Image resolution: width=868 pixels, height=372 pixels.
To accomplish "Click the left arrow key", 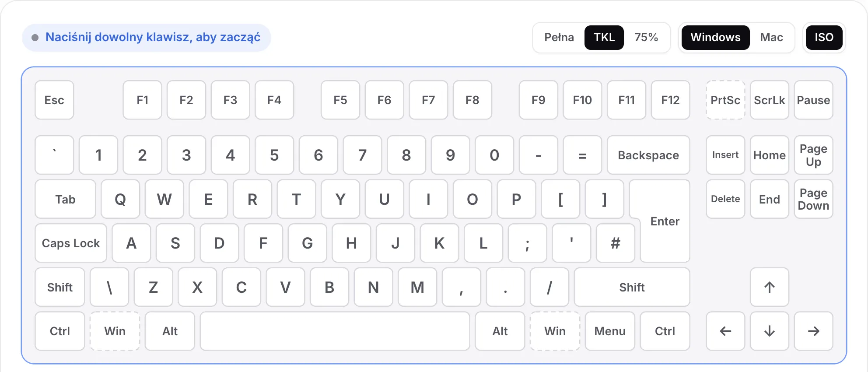I will [725, 331].
